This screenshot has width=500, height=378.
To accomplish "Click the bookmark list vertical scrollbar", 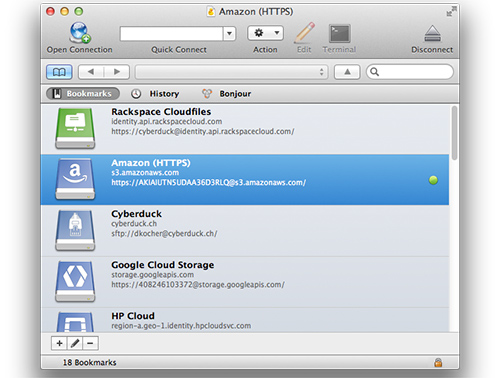I will [x=454, y=133].
